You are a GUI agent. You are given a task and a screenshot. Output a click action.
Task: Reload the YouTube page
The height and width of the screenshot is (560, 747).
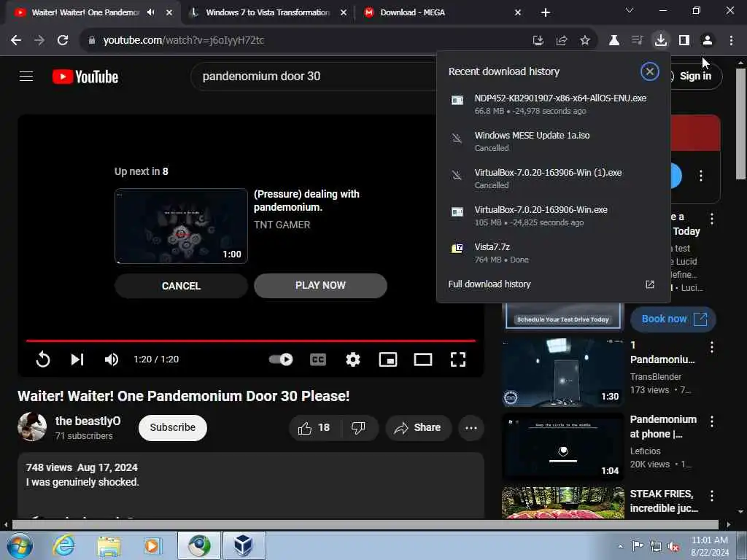63,41
